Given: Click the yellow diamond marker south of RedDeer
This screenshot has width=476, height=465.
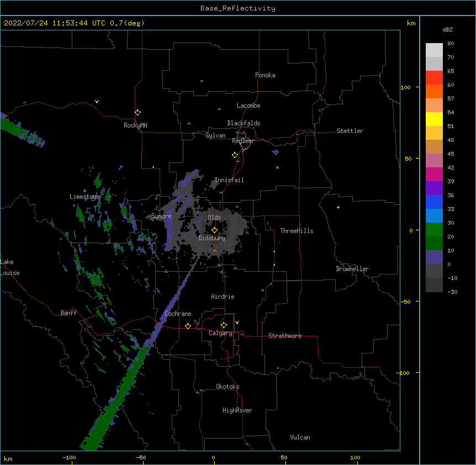Looking at the screenshot, I should 235,155.
